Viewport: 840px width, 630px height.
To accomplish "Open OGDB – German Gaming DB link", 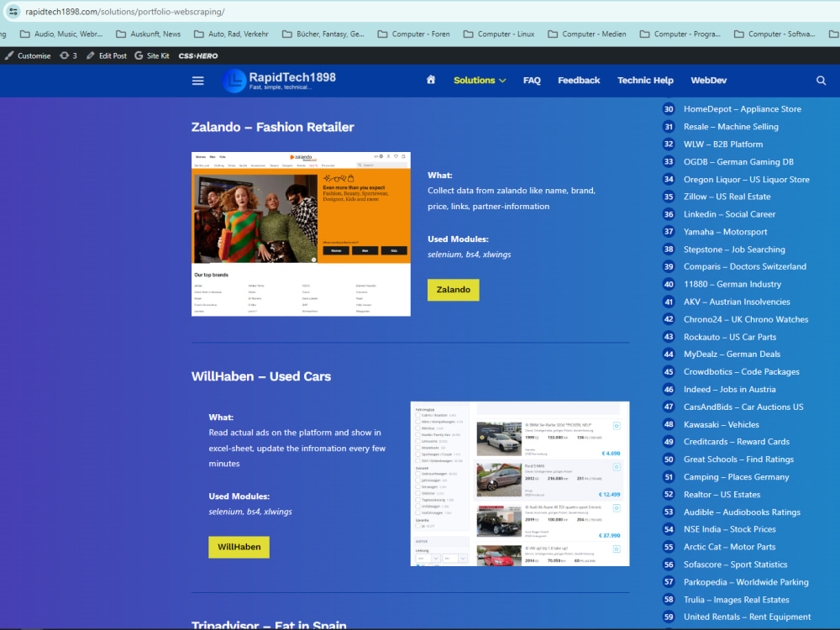I will [x=738, y=162].
